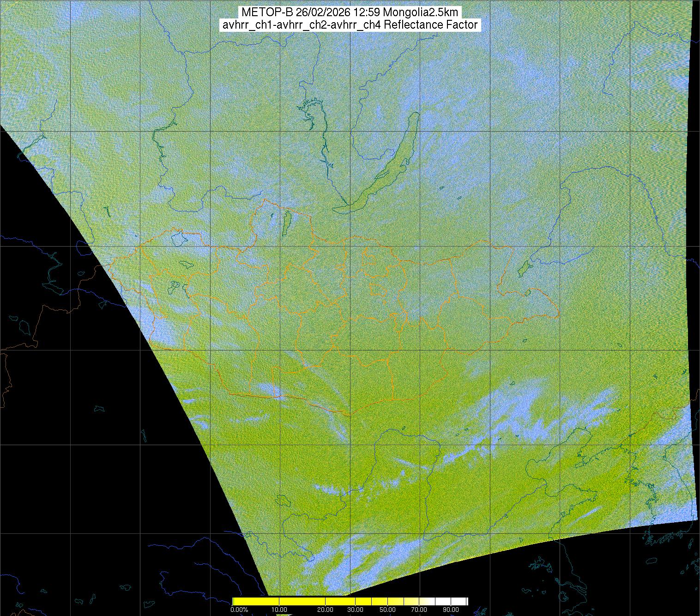
Task: Click the "30.00" scale label
Action: 355,610
